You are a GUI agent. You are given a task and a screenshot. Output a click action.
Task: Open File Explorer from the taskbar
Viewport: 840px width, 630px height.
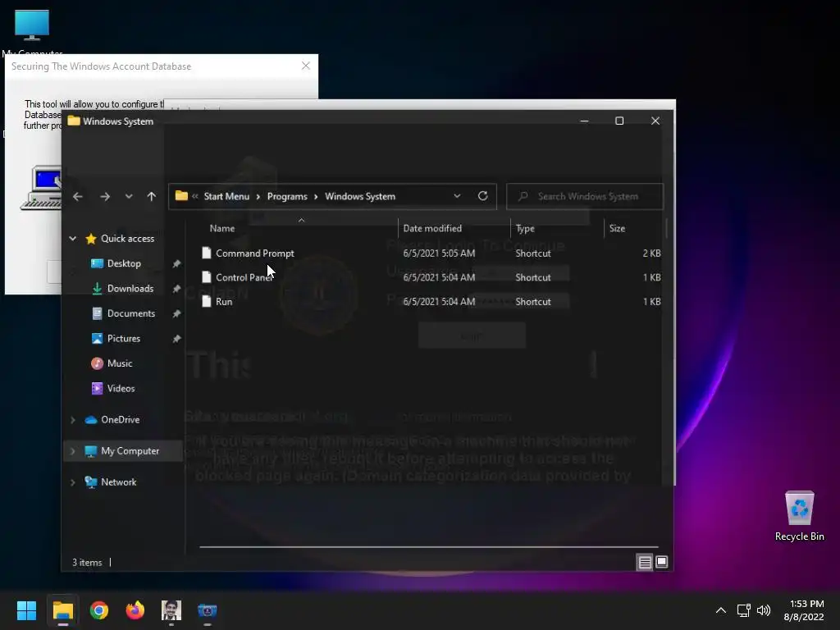pos(62,610)
